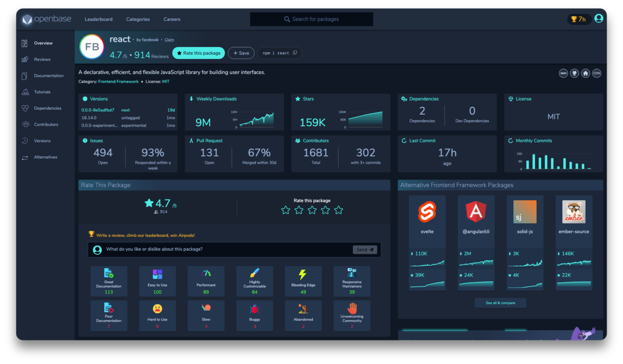Click the Send review button

point(365,250)
